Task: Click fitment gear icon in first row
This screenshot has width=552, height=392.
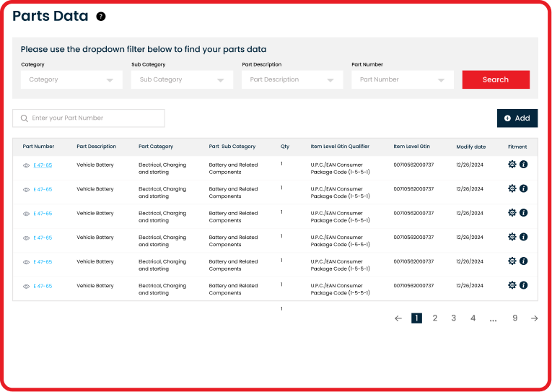Action: click(x=512, y=164)
